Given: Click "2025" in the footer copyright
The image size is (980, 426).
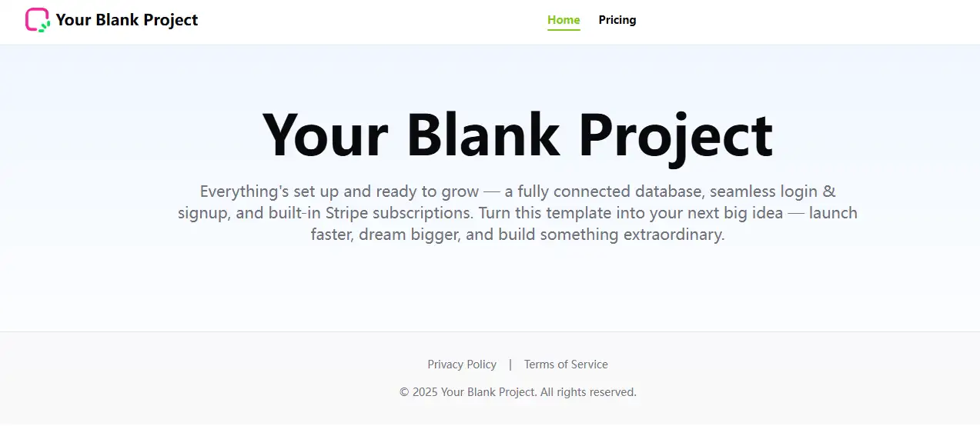Looking at the screenshot, I should [425, 392].
